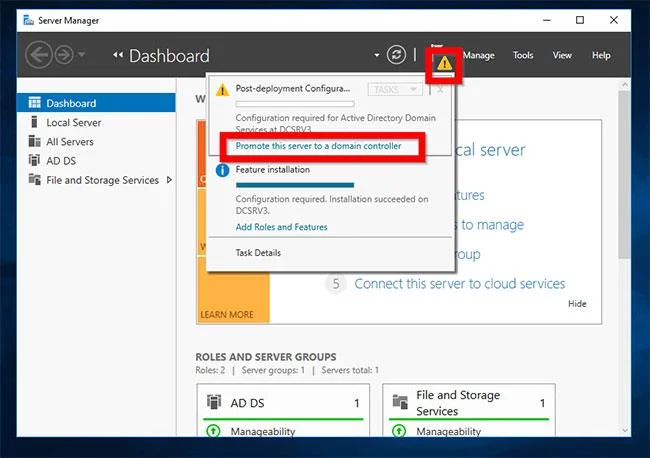Expand File and Storage Services arrow
650x458 pixels.
click(x=169, y=180)
